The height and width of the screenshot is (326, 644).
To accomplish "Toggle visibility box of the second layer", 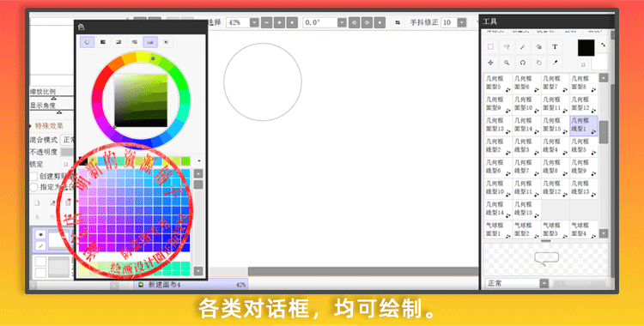I will click(x=40, y=262).
